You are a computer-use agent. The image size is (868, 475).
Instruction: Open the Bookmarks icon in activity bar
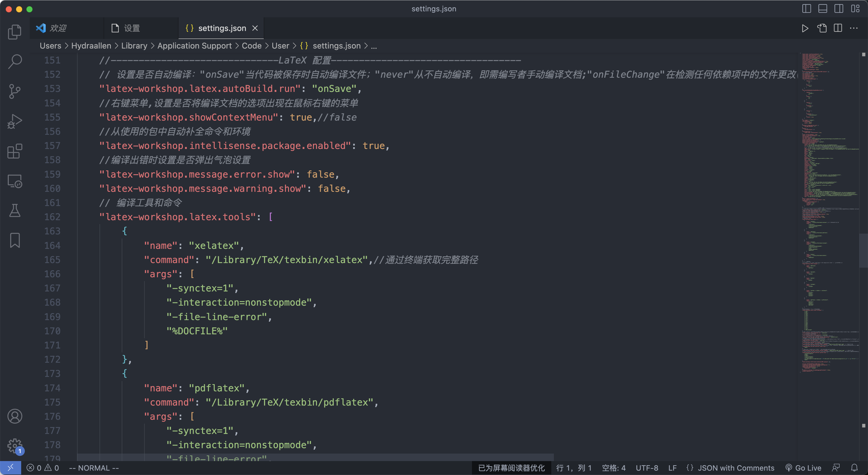[14, 240]
